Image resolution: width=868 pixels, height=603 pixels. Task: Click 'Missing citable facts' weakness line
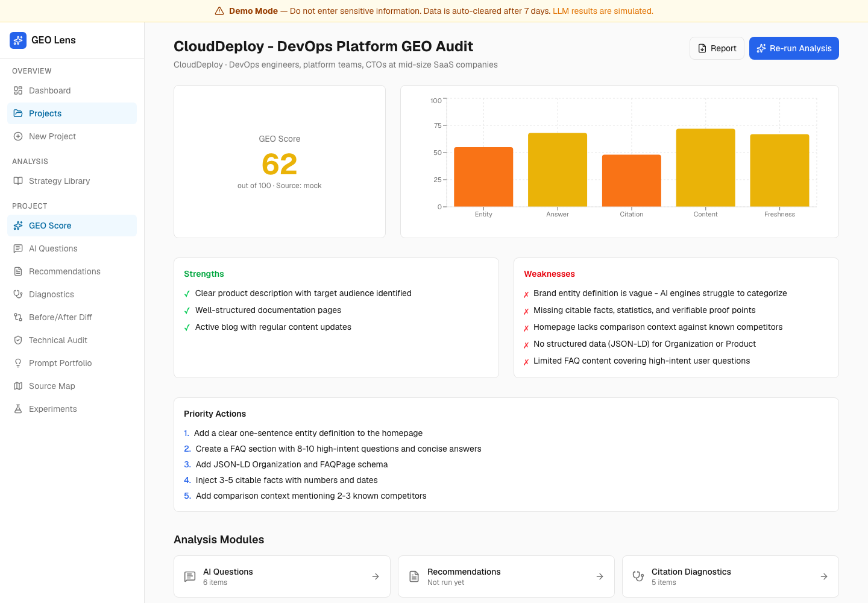pyautogui.click(x=644, y=310)
